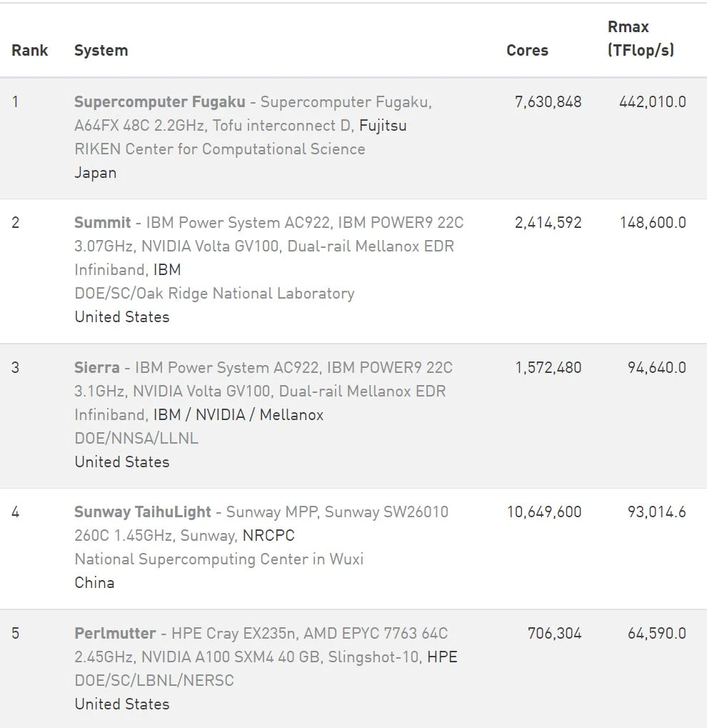The height and width of the screenshot is (728, 707).
Task: Open National Supercomputing Center in Wuxi
Action: [x=219, y=559]
